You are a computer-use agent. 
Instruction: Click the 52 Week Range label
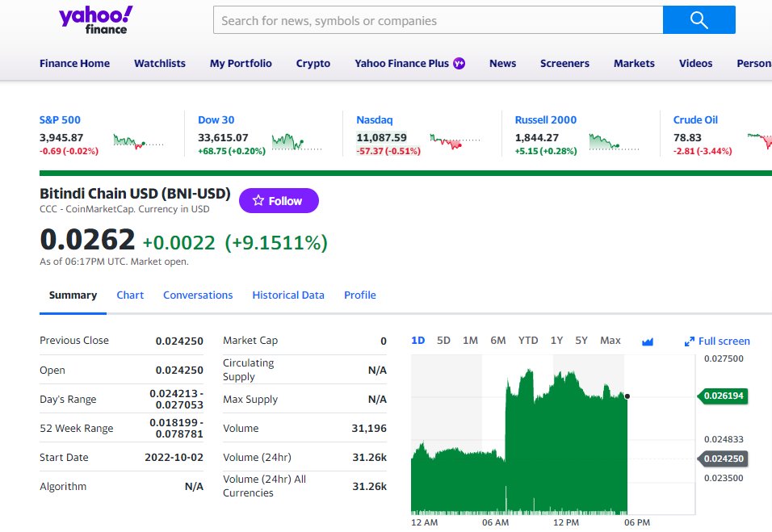pos(77,428)
